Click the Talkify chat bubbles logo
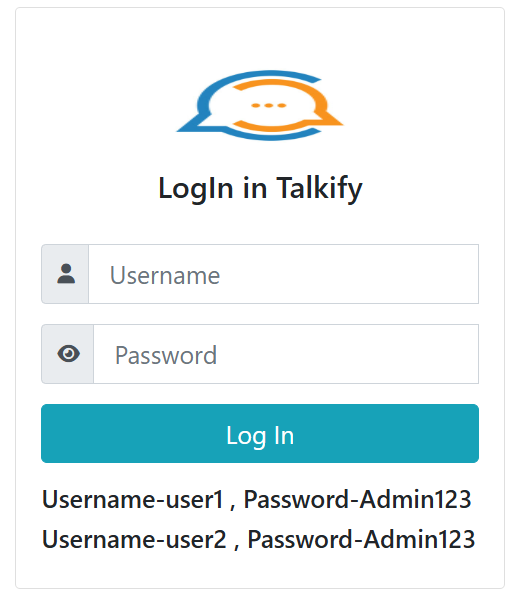Image resolution: width=511 pixels, height=602 pixels. [x=260, y=105]
